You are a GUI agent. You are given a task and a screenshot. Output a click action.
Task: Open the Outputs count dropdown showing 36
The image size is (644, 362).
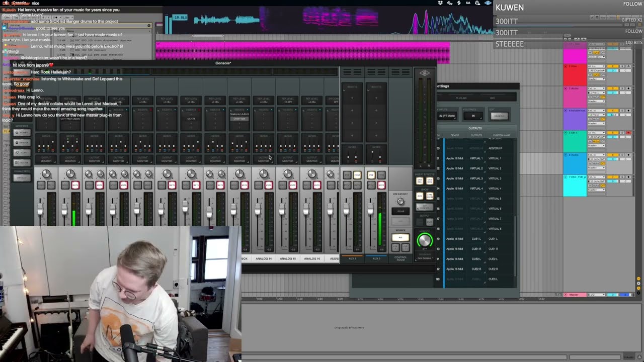473,116
